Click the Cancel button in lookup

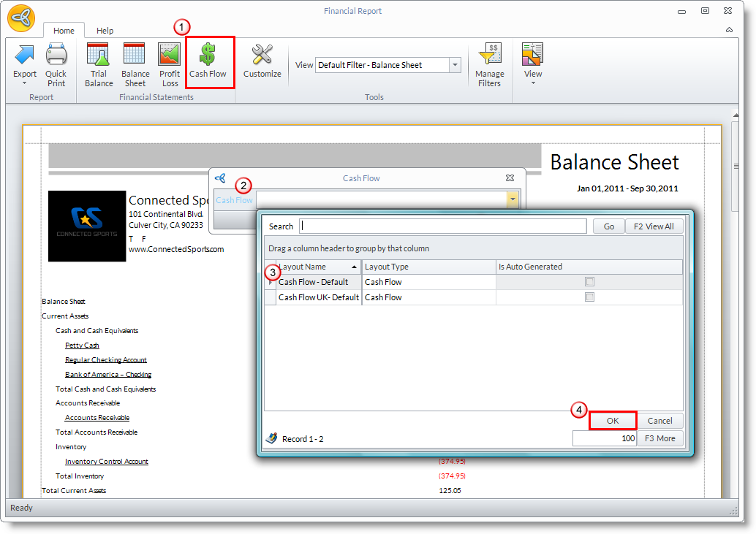coord(659,420)
